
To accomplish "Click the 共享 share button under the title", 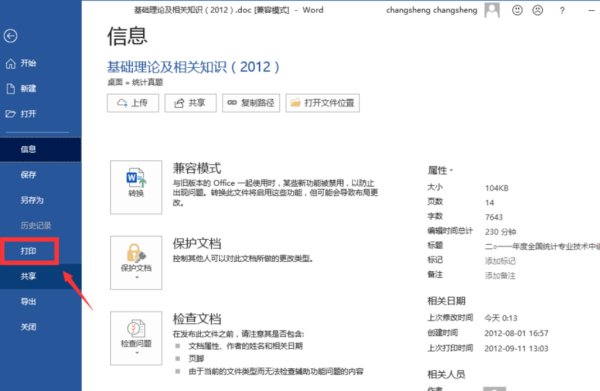I will coord(191,103).
